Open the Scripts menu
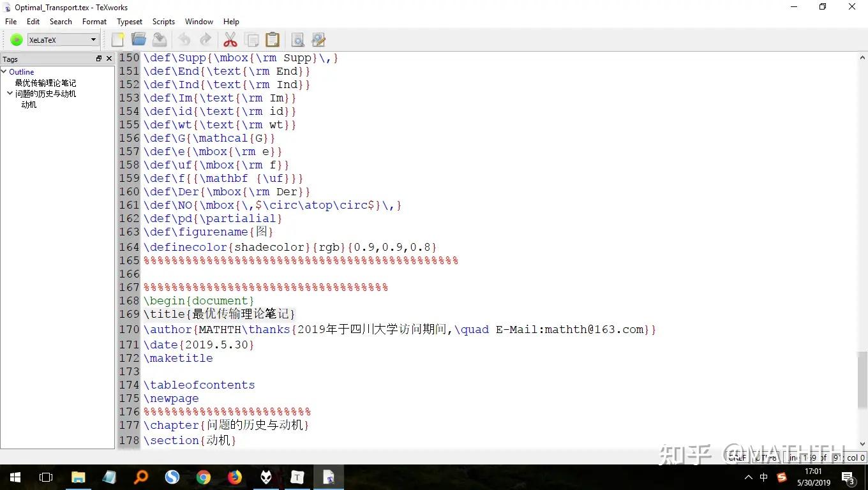The image size is (868, 490). click(x=163, y=21)
